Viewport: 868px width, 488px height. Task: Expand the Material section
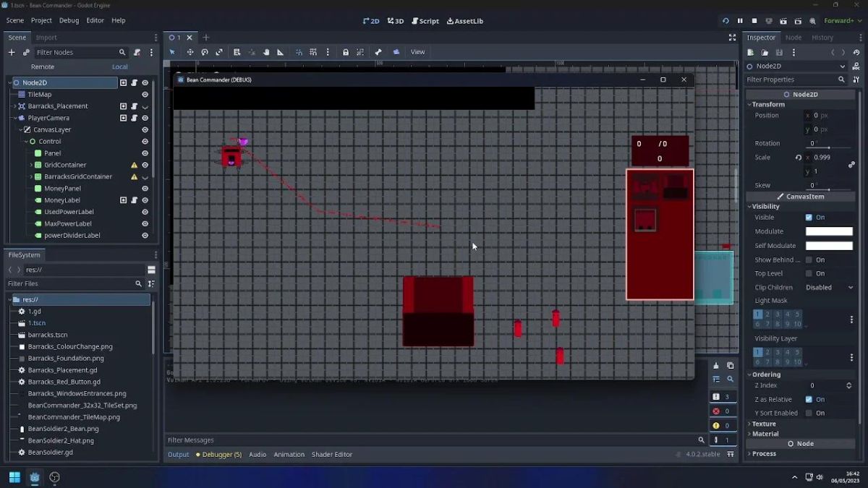click(x=765, y=434)
